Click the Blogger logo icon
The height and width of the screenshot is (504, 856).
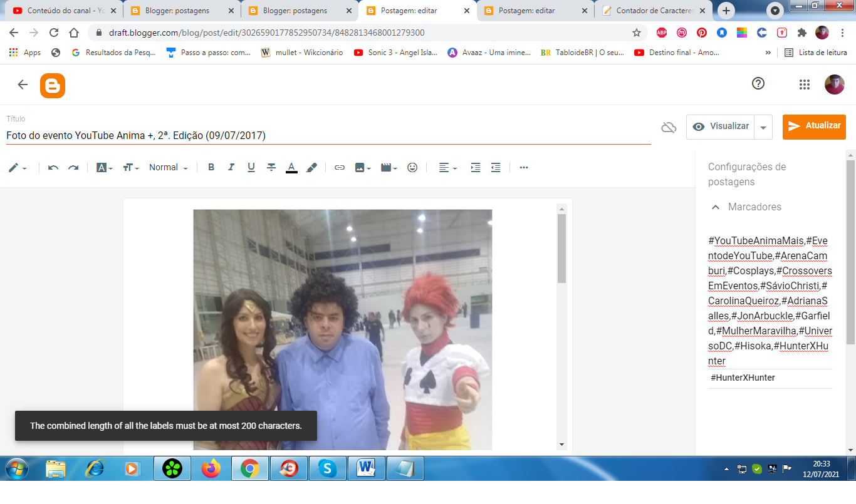point(53,86)
